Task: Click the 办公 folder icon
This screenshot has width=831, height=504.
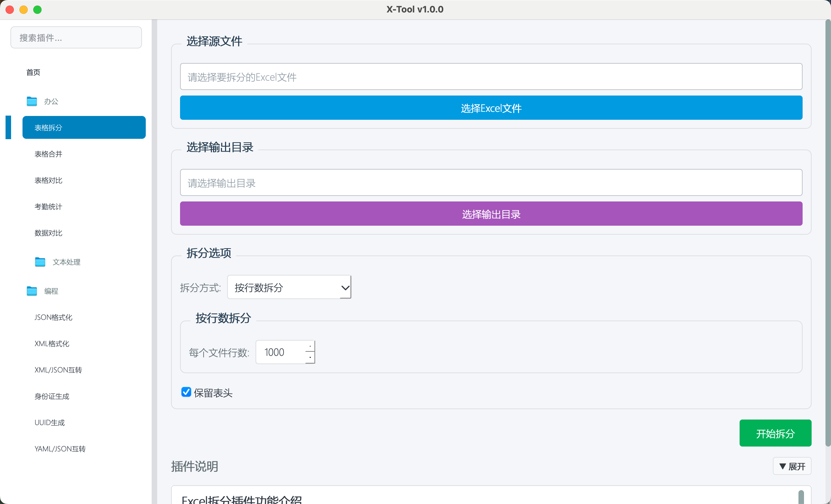Action: [32, 101]
